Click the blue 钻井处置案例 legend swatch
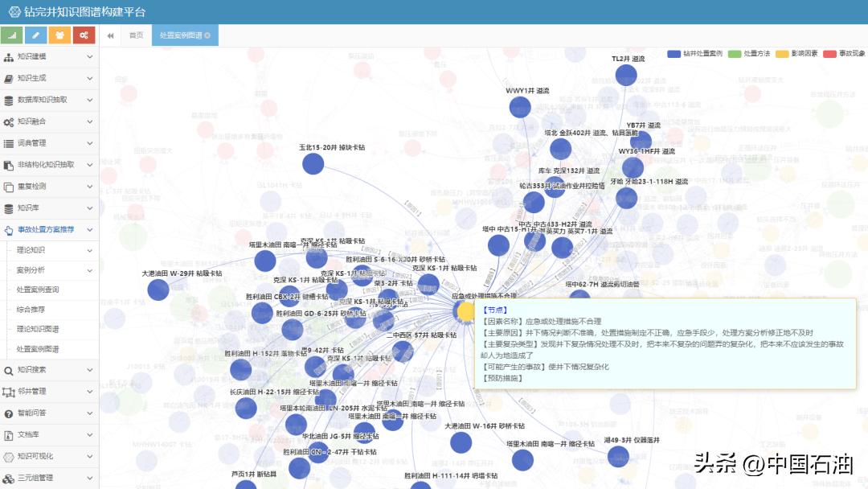 pyautogui.click(x=674, y=54)
